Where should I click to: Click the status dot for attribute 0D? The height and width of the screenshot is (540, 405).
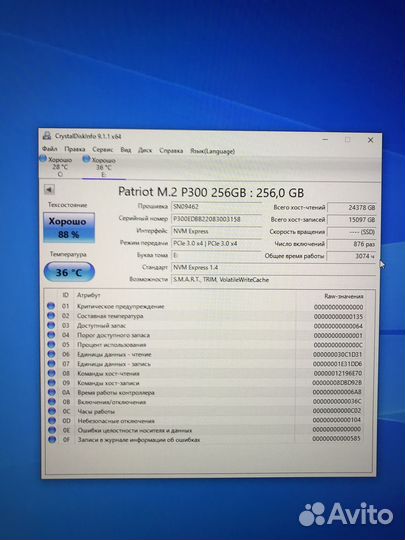52,420
